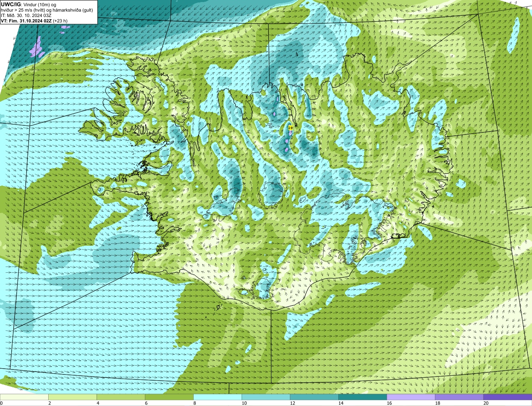This screenshot has width=532, height=406.
Task: Click the legend scale label '10'
Action: [x=244, y=403]
